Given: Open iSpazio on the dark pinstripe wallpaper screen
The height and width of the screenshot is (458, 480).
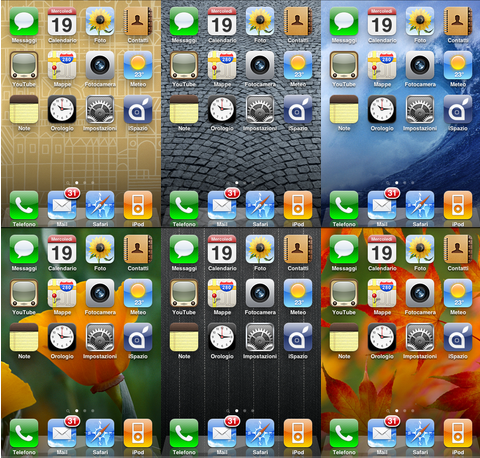Looking at the screenshot, I should click(298, 337).
